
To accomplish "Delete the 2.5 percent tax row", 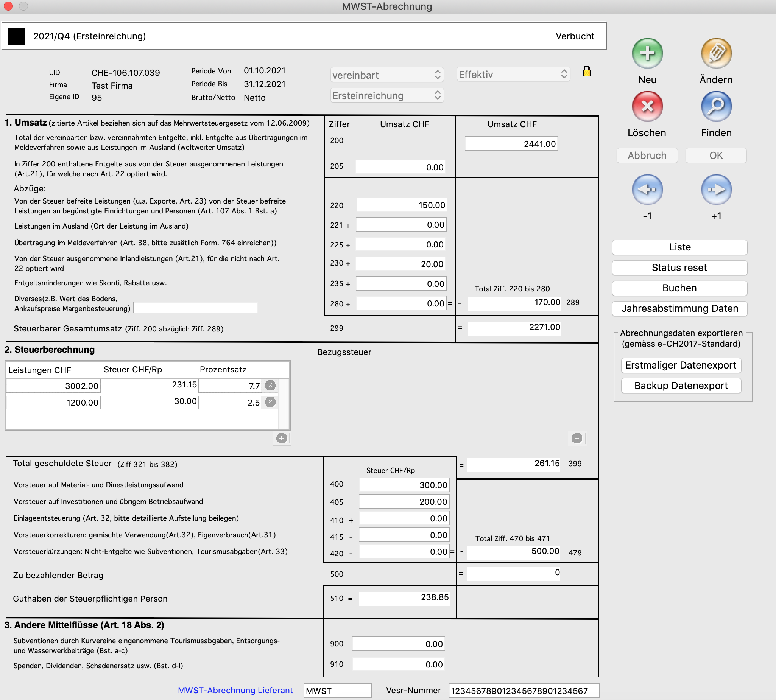I will click(271, 402).
